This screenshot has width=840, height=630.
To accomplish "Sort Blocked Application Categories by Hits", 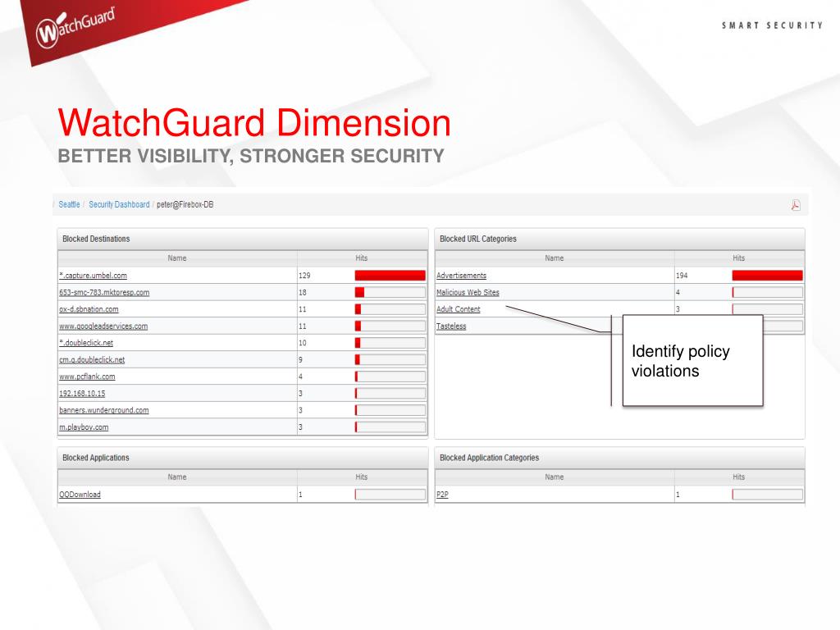I will tap(739, 477).
